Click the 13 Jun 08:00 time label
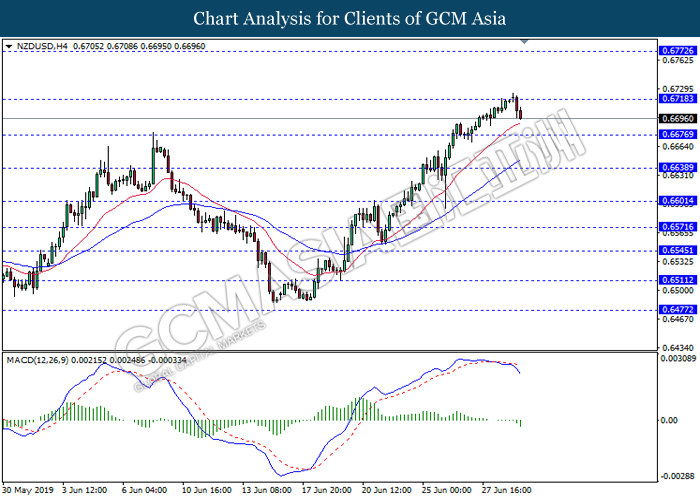 [267, 490]
